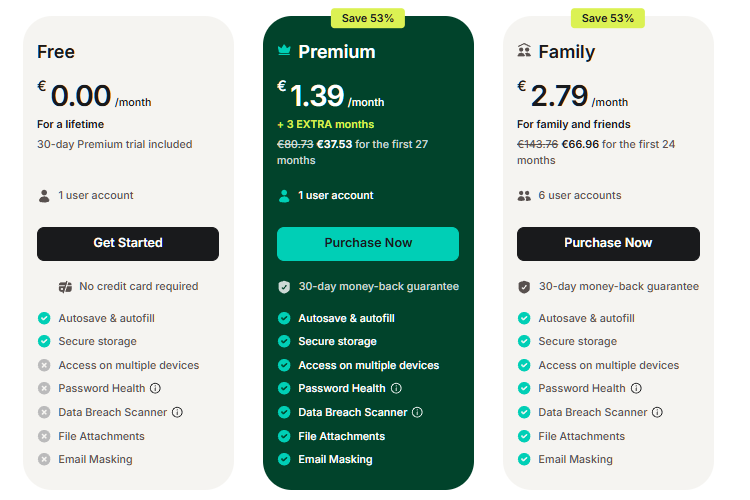Click Data Breach Scanner info icon in Family plan
The width and height of the screenshot is (750, 500).
pos(658,412)
